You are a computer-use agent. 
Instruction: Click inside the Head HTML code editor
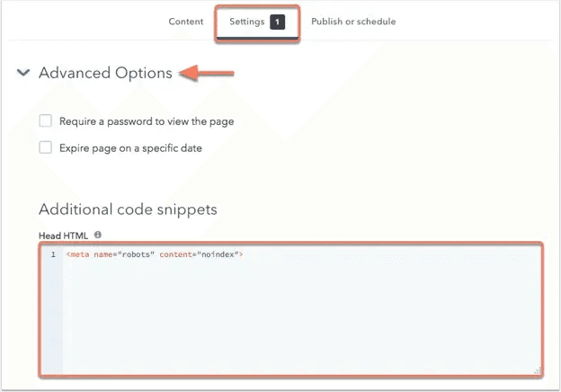pyautogui.click(x=291, y=309)
